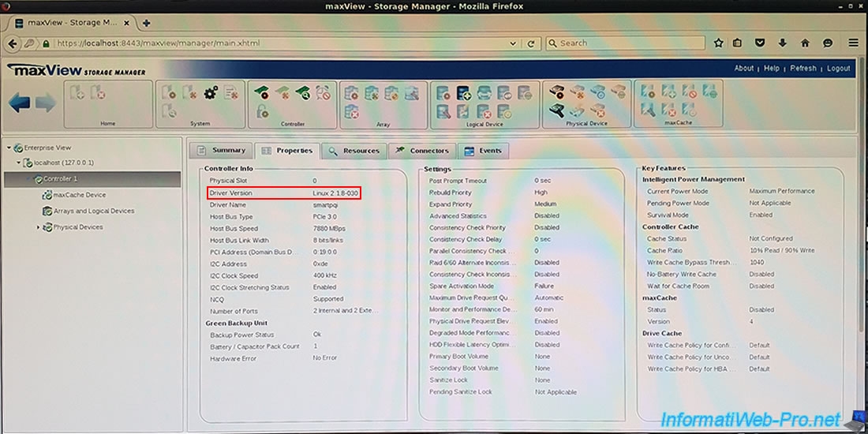868x434 pixels.
Task: Click the alarm clock silence icon in the Controller group
Action: [x=323, y=92]
